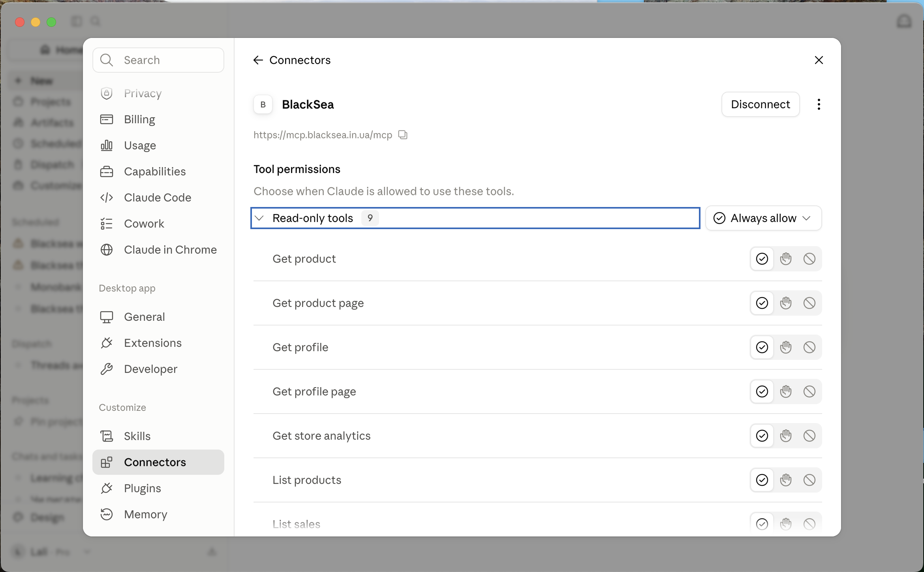Open the Memory section
This screenshot has height=572, width=924.
click(158, 514)
